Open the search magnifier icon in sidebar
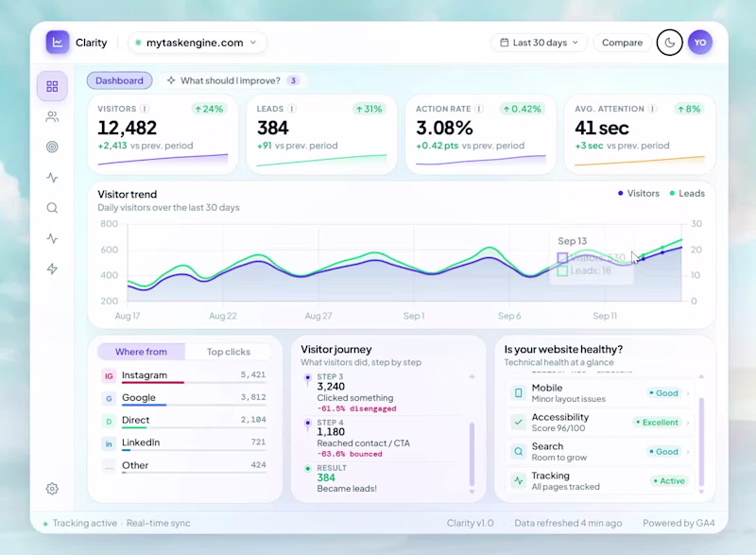 pyautogui.click(x=52, y=208)
